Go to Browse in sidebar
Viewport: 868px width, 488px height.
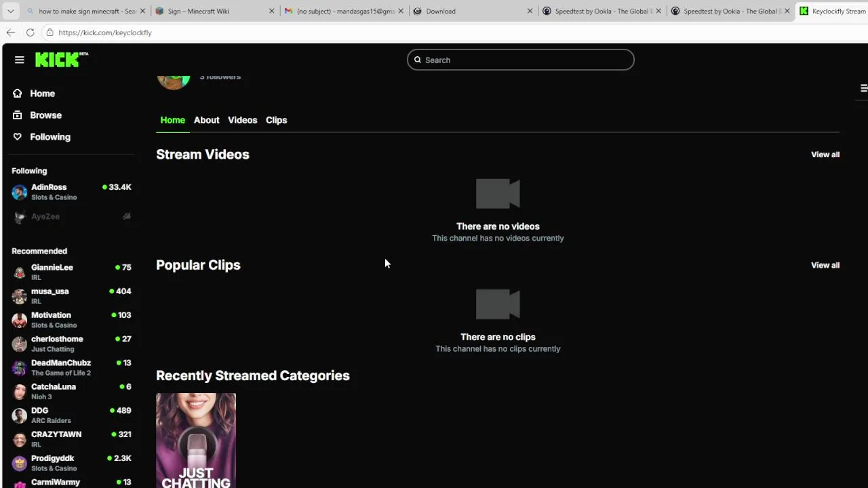pyautogui.click(x=45, y=115)
